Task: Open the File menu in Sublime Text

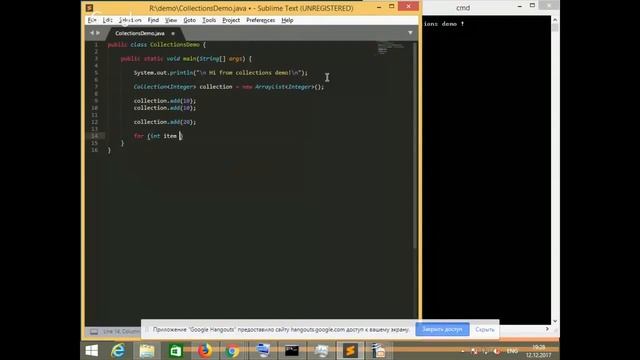Action: 92,20
